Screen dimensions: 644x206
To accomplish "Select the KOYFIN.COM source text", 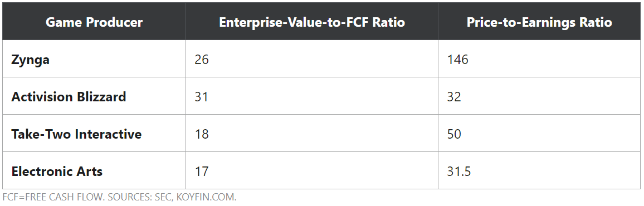I will [x=207, y=197].
